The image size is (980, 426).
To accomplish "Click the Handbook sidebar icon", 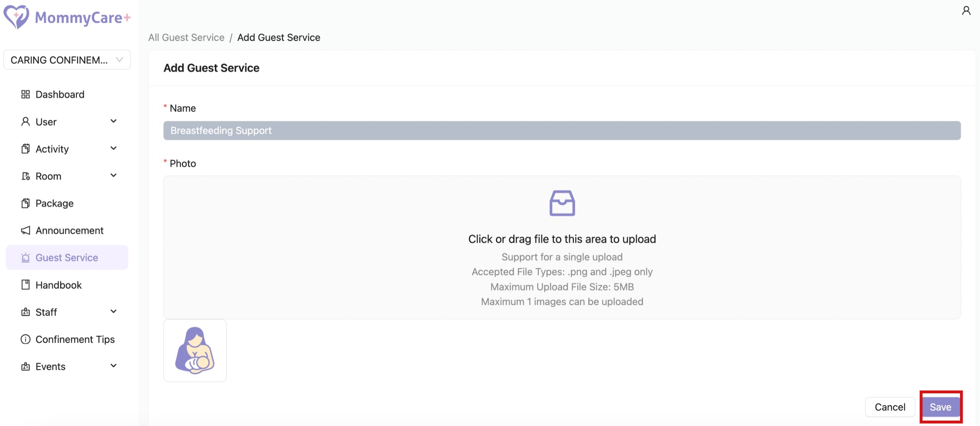I will (25, 285).
